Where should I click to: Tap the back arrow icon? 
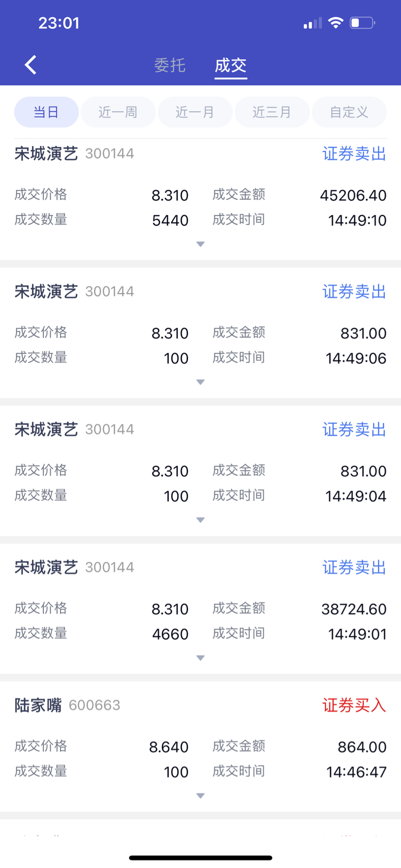click(x=31, y=65)
